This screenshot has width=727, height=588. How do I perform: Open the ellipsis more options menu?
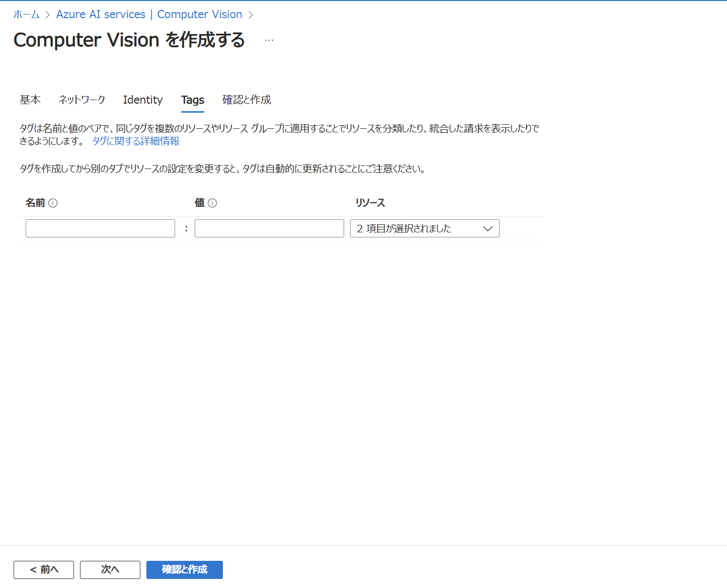pyautogui.click(x=269, y=40)
